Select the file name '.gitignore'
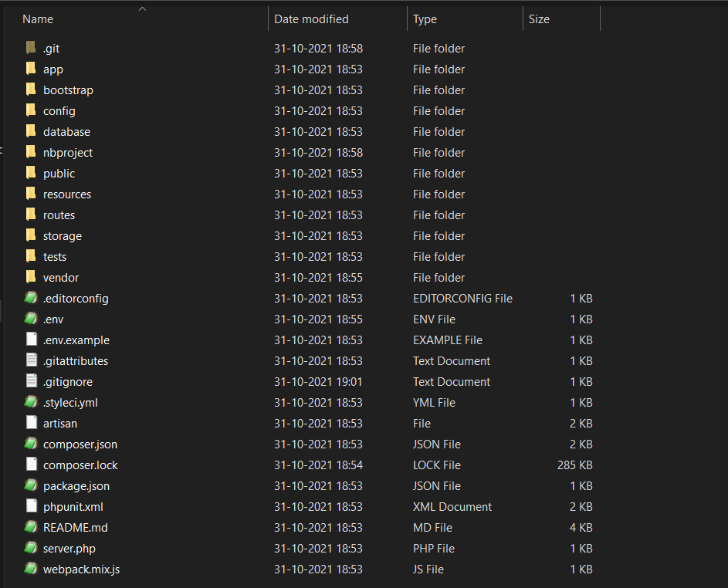728x588 pixels. pyautogui.click(x=67, y=382)
